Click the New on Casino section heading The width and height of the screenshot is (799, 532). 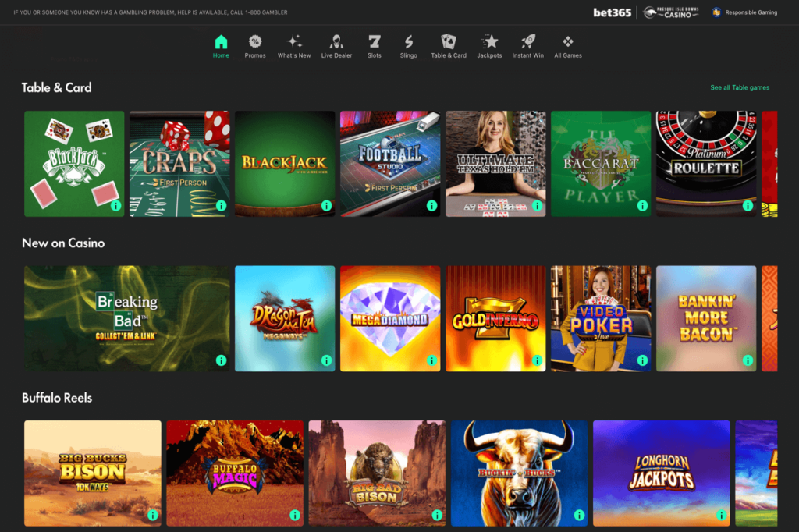(x=63, y=243)
